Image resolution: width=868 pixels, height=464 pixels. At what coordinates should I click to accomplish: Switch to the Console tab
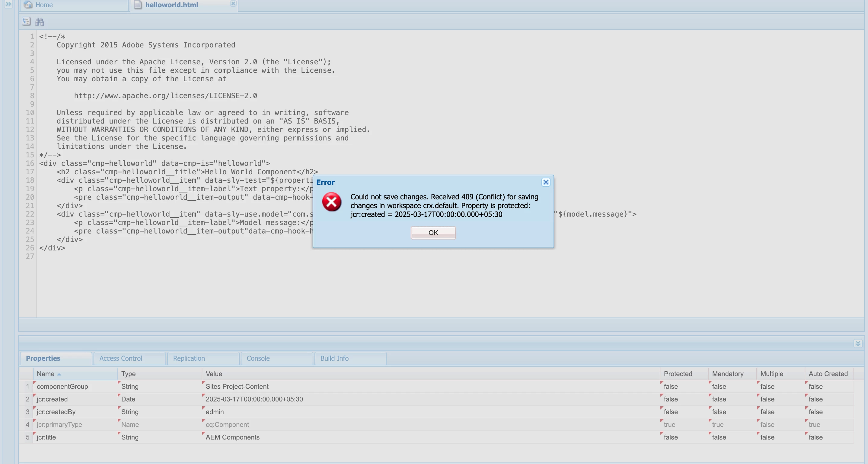click(258, 358)
